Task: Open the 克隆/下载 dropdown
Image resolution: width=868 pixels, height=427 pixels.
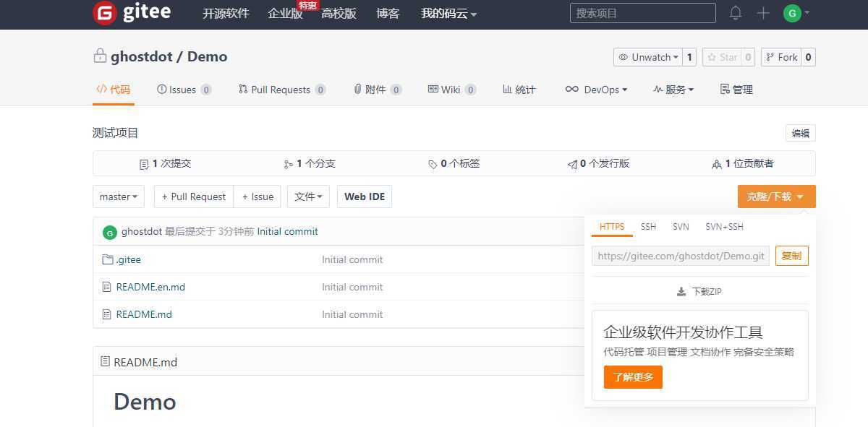Action: [776, 197]
